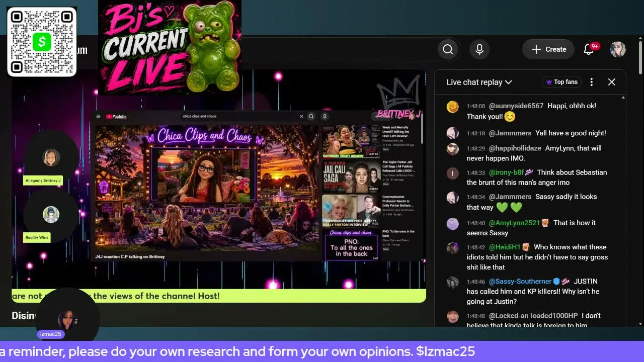Click the "Allegedly Brittney J" name label
The width and height of the screenshot is (644, 362).
pyautogui.click(x=43, y=180)
